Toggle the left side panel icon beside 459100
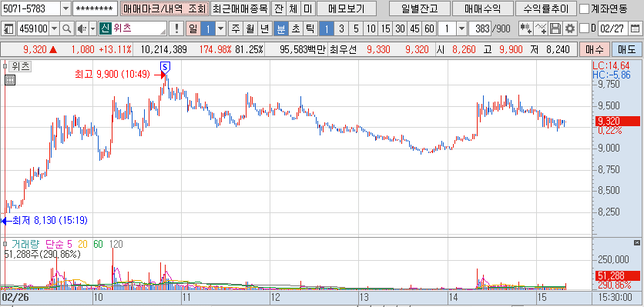 8,28
